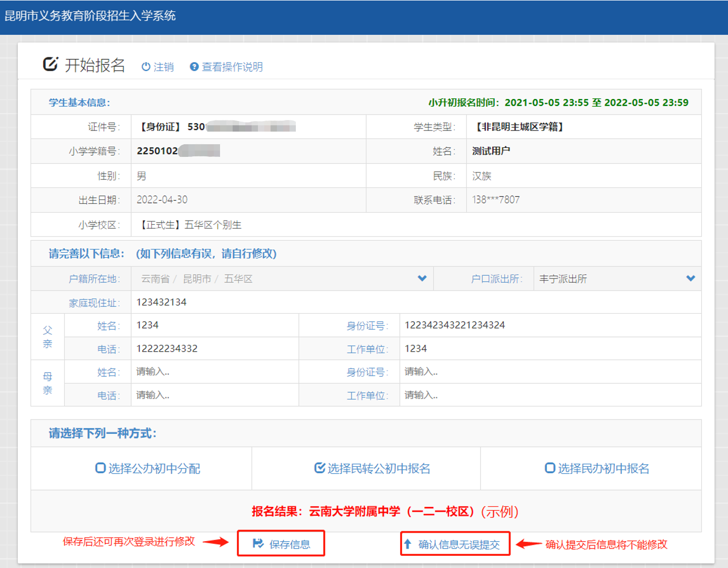Click the edit pencil icon beside 开始报名
The height and width of the screenshot is (568, 728).
pos(50,64)
